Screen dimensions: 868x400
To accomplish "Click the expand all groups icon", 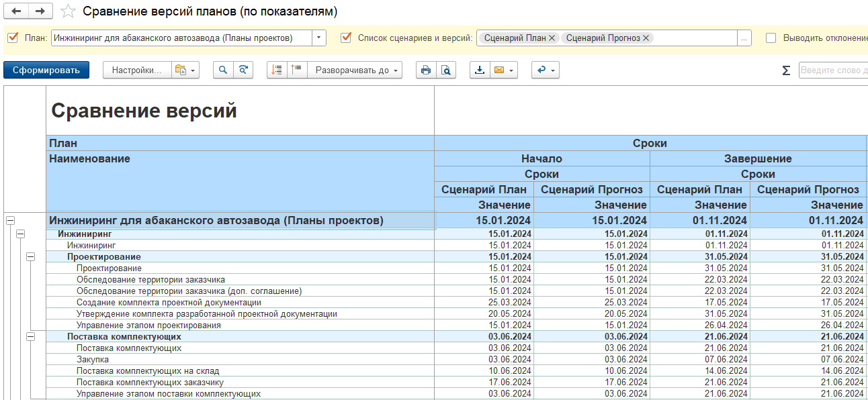I will (x=277, y=70).
